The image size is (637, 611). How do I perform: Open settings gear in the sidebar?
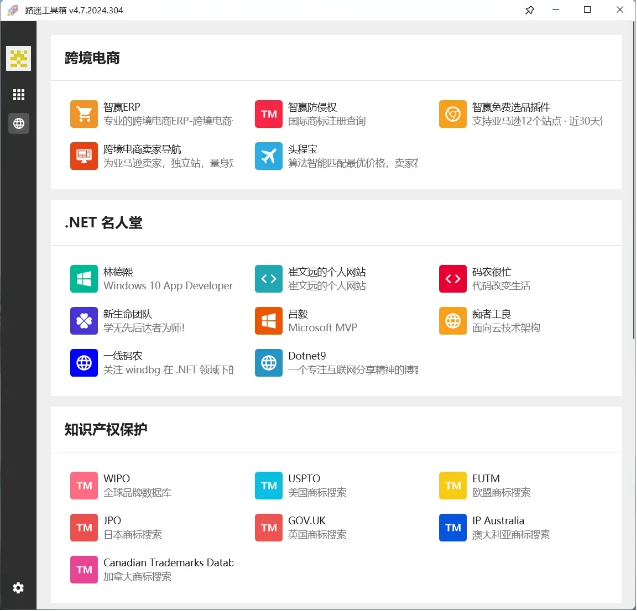point(18,588)
